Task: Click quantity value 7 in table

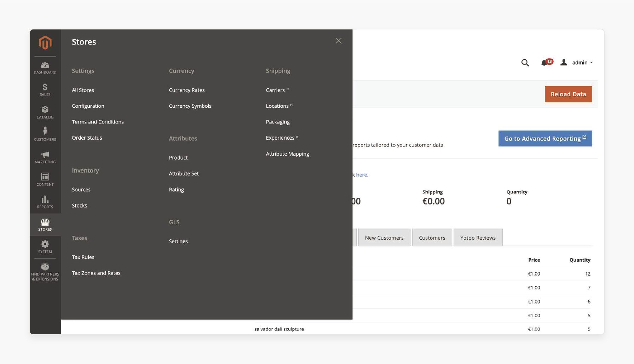Action: [589, 288]
